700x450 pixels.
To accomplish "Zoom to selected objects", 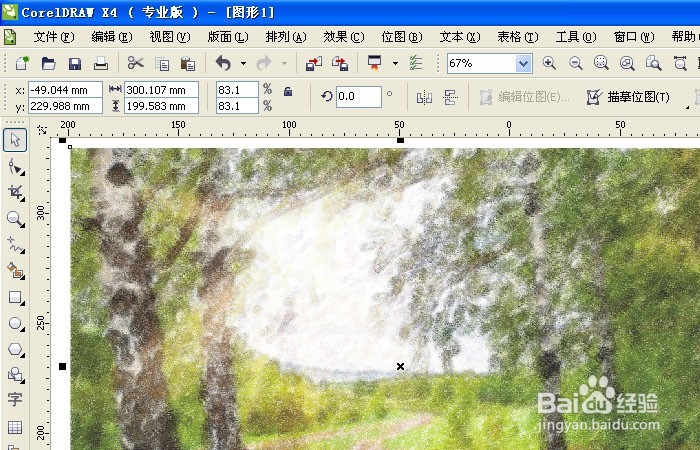I will pos(601,63).
